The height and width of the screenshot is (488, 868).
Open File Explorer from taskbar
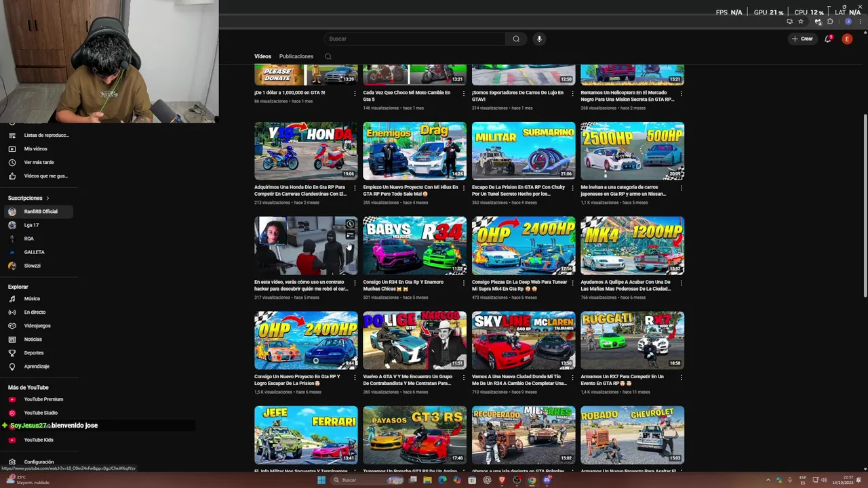427,480
